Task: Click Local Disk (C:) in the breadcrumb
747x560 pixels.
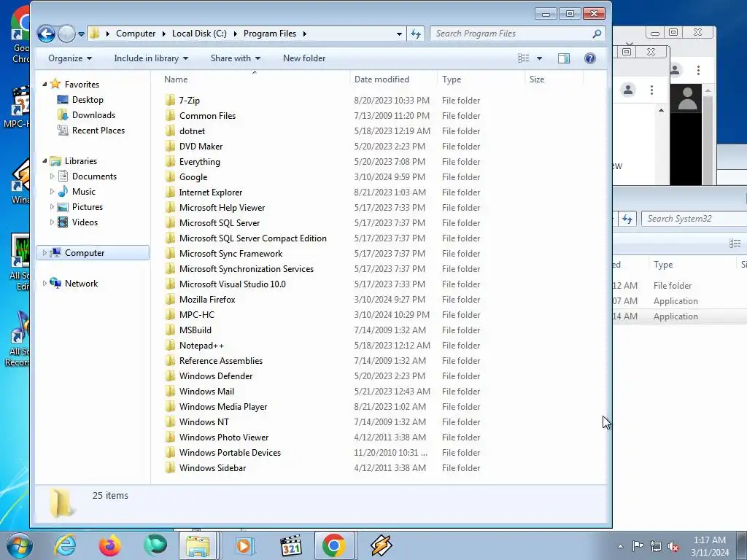Action: point(199,34)
